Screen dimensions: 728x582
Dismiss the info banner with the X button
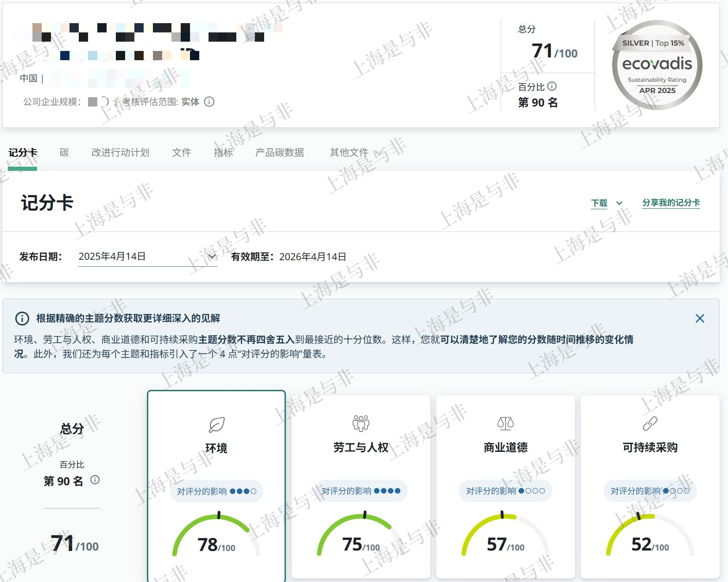click(700, 319)
